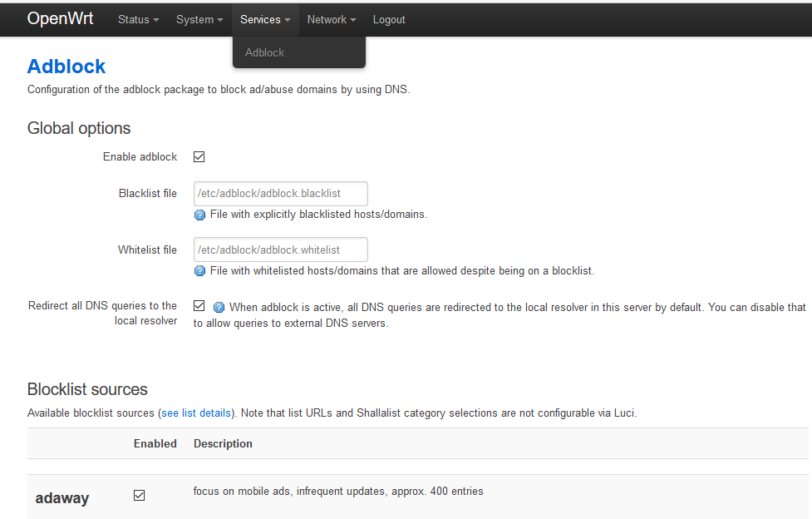
Task: Click the Blacklist file help icon
Action: pos(199,215)
